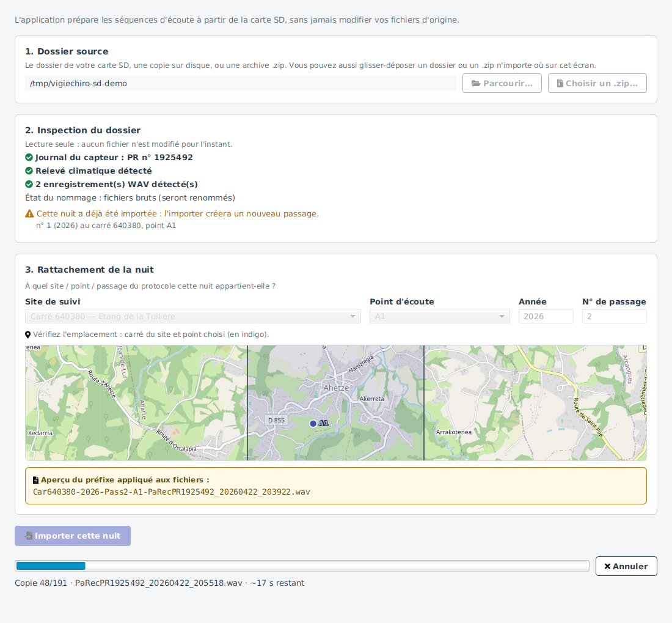This screenshot has height=623, width=672.
Task: Click the indigo A1 point on map
Action: [x=313, y=424]
